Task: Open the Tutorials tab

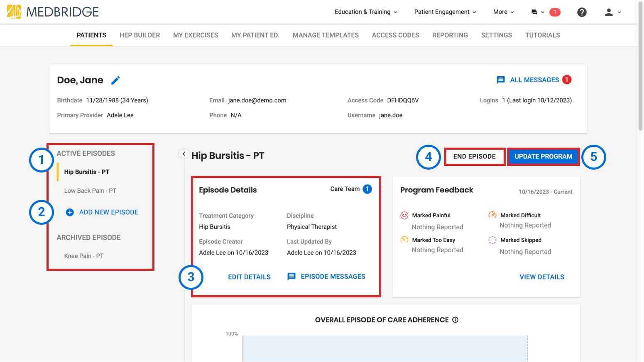Action: click(543, 35)
